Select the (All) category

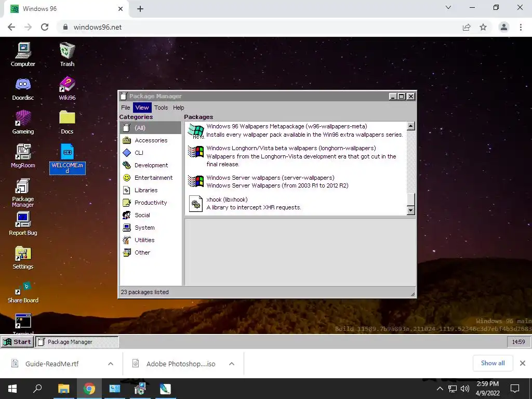pyautogui.click(x=151, y=128)
